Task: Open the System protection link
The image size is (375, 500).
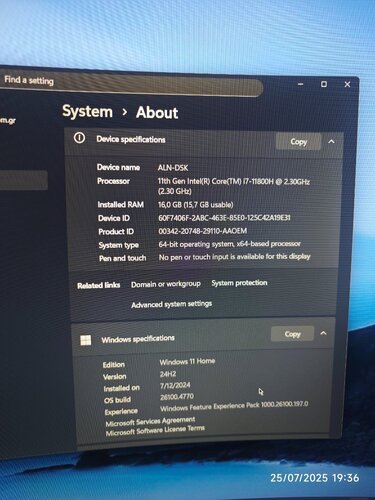Action: tap(239, 283)
